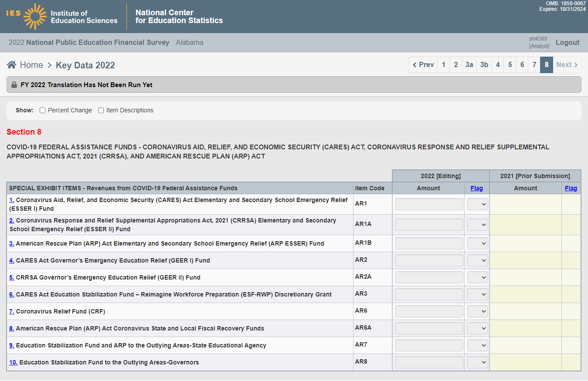The height and width of the screenshot is (381, 588).
Task: Enable the Percent Change checkbox
Action: click(x=43, y=111)
